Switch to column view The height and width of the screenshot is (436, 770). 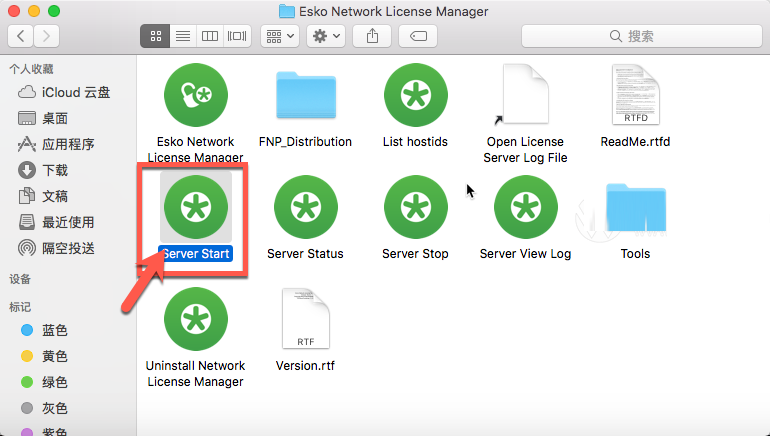coord(210,36)
